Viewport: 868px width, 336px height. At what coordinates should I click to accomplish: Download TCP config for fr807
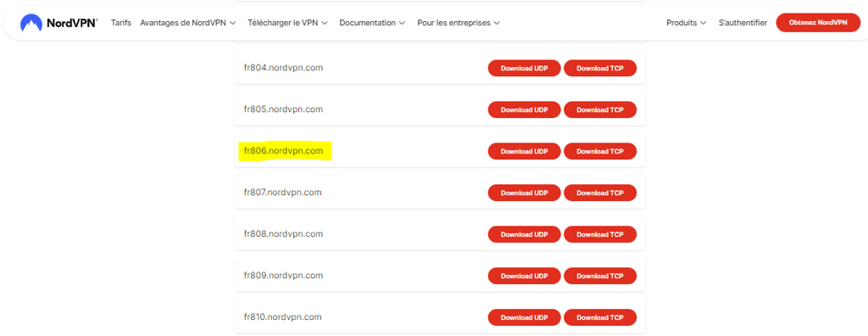pos(600,193)
